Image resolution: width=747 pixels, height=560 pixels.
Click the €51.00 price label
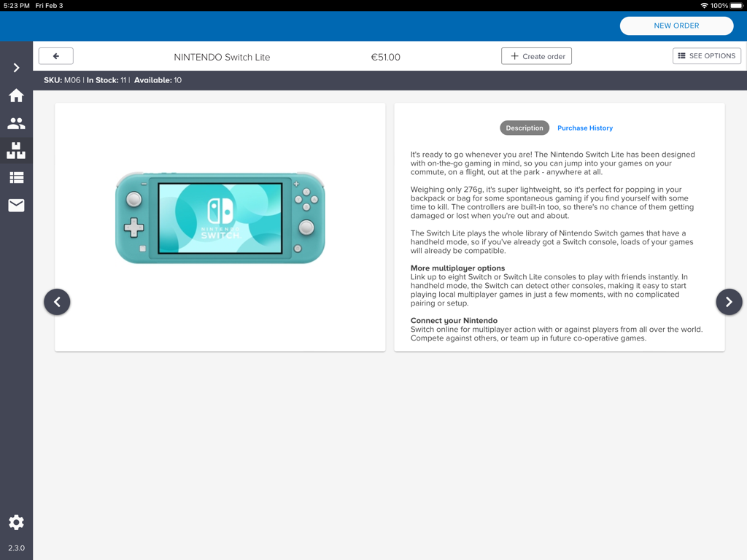(385, 56)
